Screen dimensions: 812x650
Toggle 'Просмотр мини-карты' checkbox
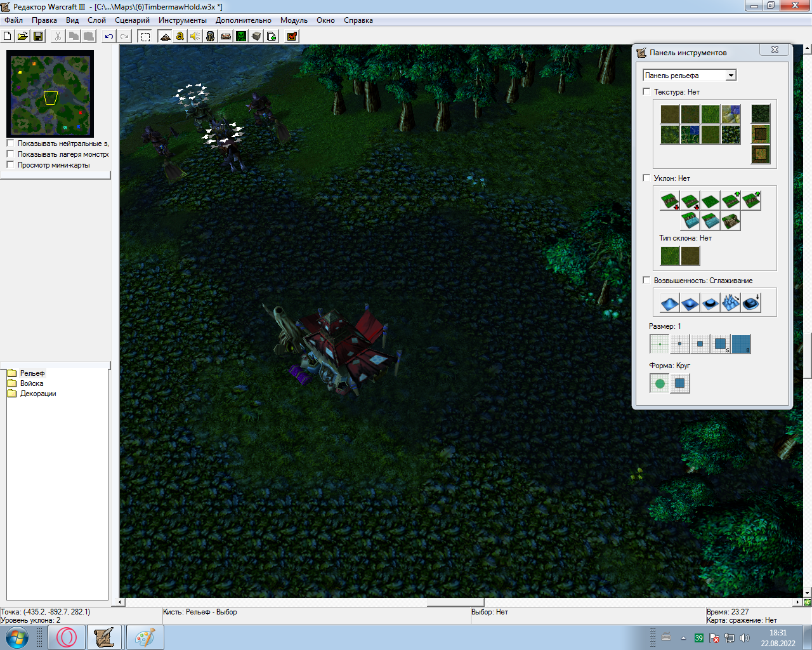pos(10,165)
